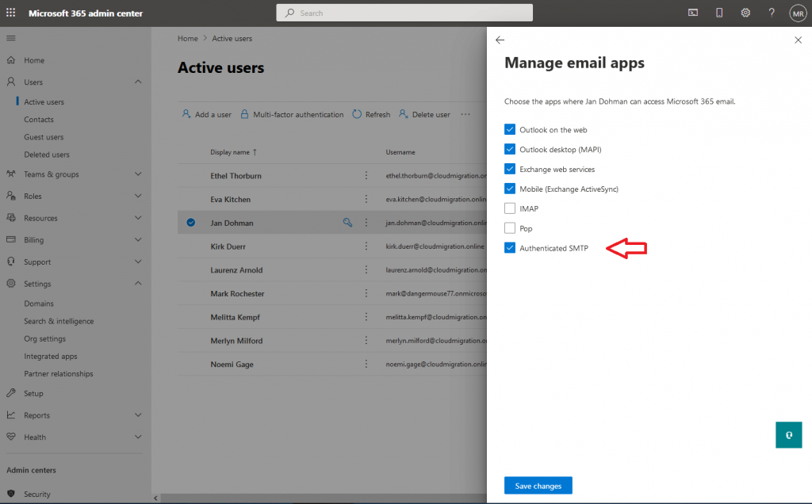Image resolution: width=812 pixels, height=504 pixels.
Task: Uncheck Outlook desktop (MAPI)
Action: 510,149
